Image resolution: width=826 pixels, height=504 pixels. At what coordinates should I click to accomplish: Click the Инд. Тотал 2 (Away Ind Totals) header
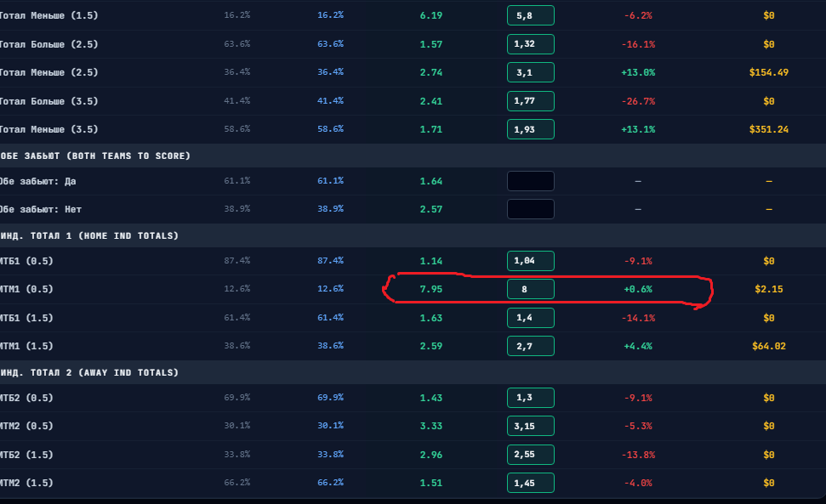click(x=89, y=372)
